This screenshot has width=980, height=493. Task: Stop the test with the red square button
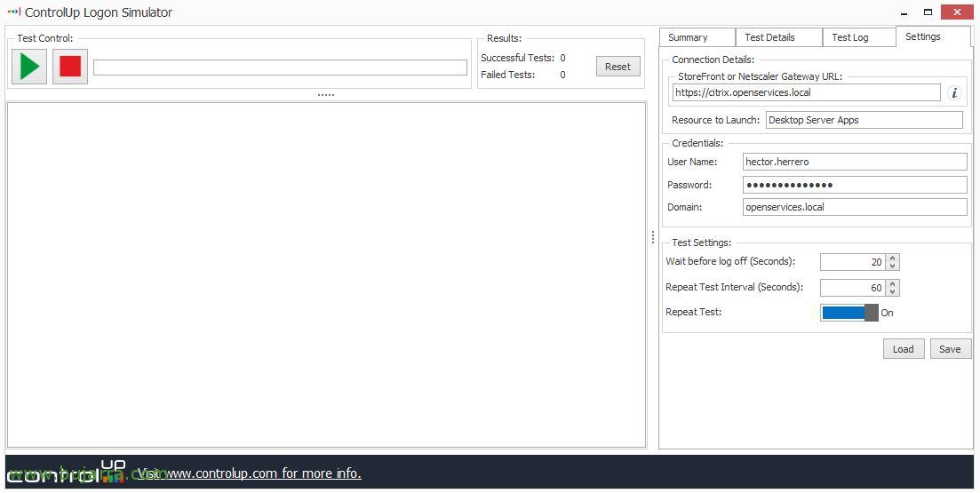click(x=70, y=67)
